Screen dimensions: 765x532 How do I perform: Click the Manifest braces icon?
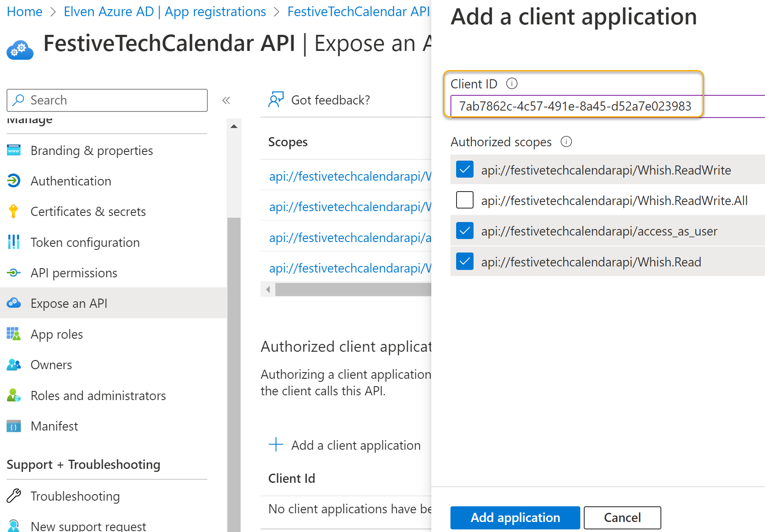click(x=14, y=426)
